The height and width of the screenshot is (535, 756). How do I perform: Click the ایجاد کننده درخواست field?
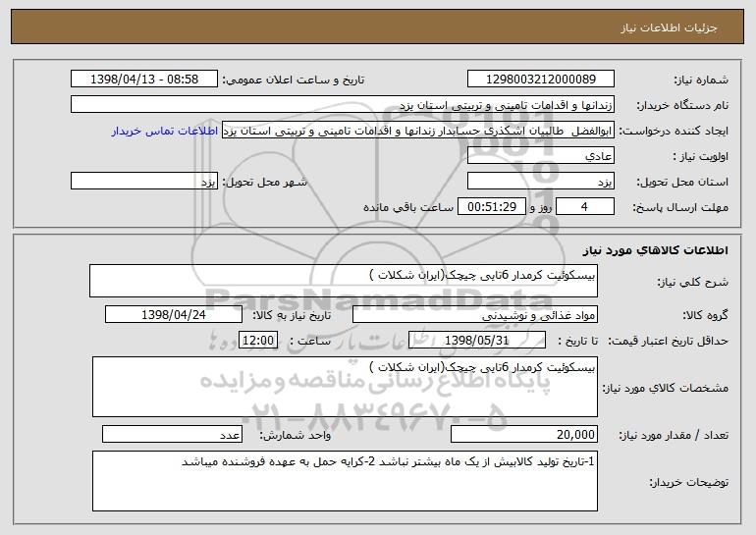click(x=418, y=131)
